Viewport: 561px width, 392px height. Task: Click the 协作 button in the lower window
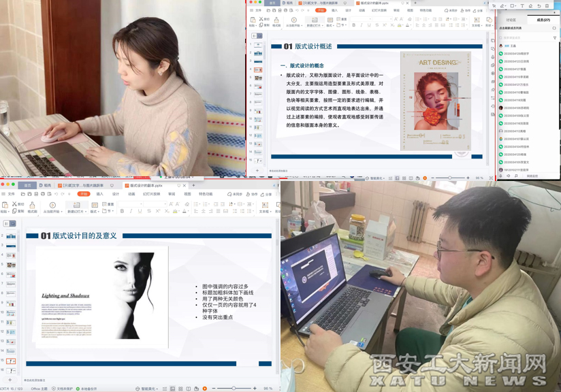tap(252, 194)
